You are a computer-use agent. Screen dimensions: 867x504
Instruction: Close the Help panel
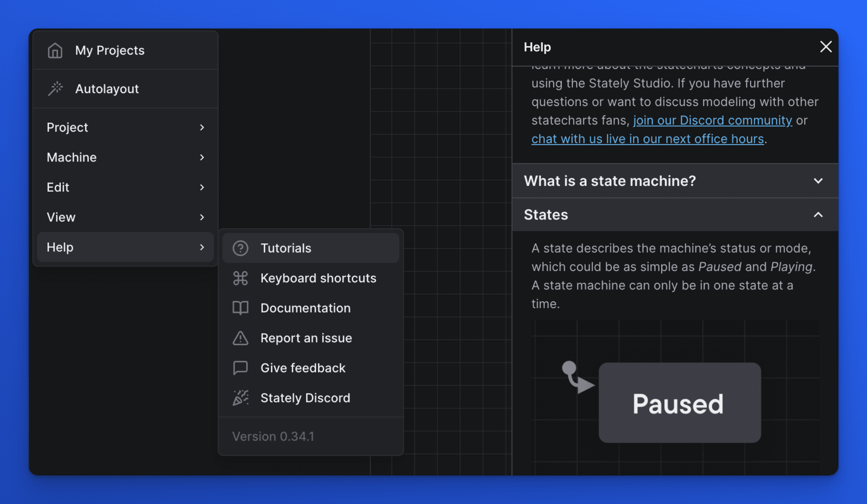coord(825,47)
